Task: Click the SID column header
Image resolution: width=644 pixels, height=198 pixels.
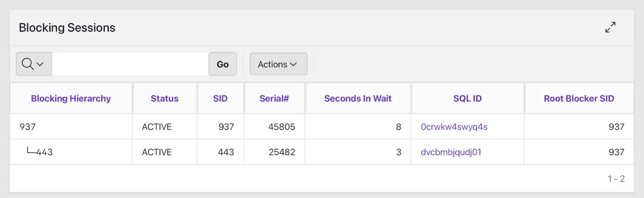Action: pyautogui.click(x=220, y=98)
